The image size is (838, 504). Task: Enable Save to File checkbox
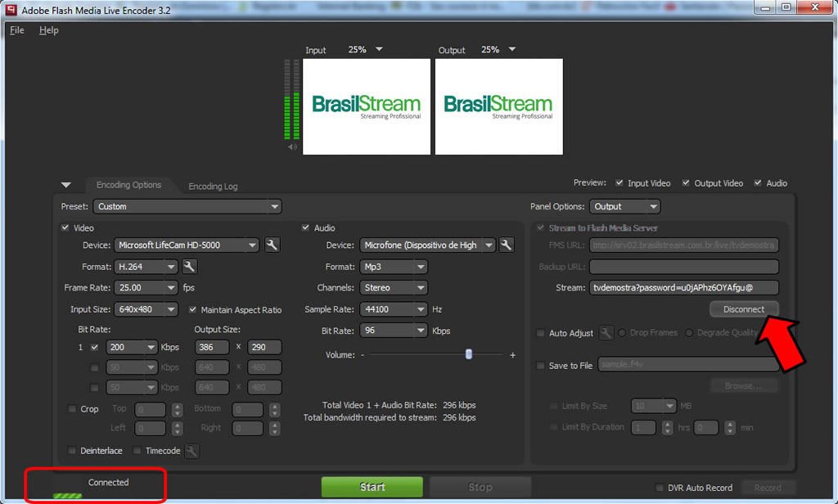(x=540, y=366)
